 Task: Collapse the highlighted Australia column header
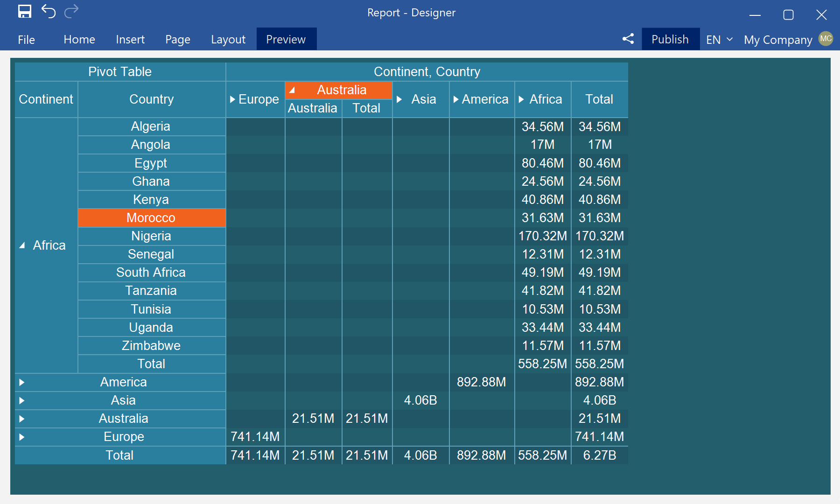(293, 90)
